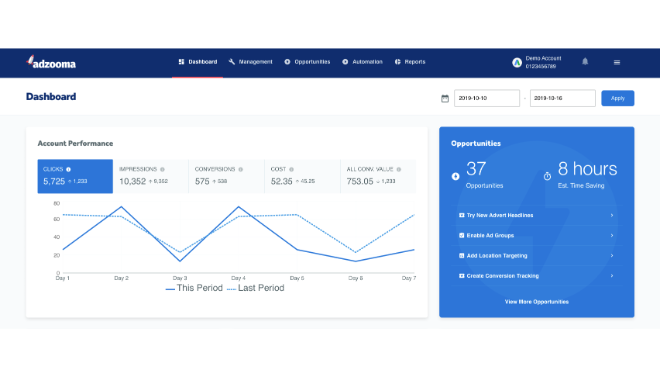Open the notifications bell
The image size is (660, 377).
pos(585,62)
